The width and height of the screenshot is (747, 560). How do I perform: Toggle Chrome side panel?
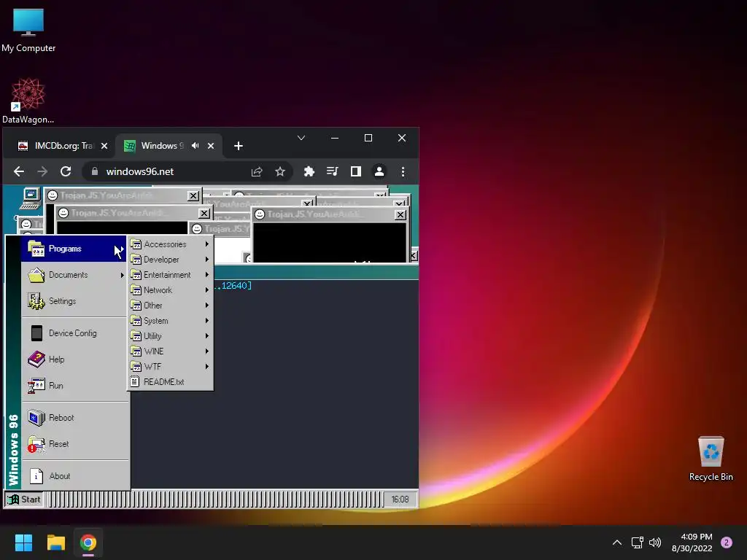(356, 171)
